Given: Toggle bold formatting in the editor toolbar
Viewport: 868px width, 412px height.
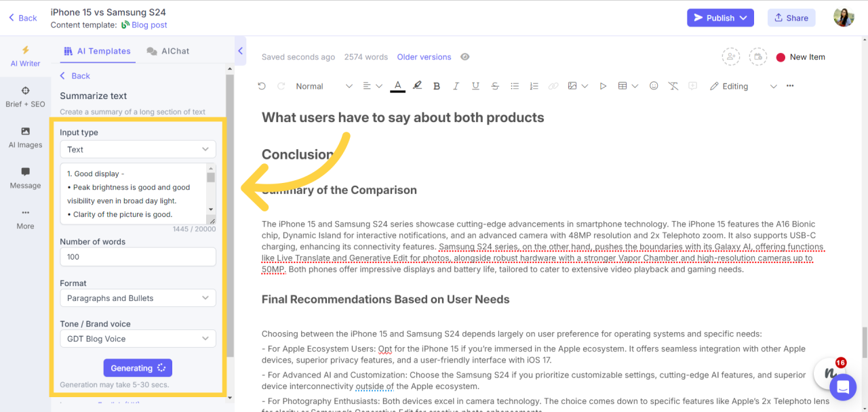Looking at the screenshot, I should [x=437, y=86].
